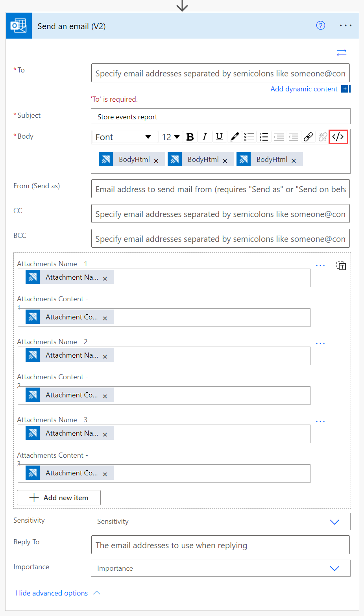Screen dimensions: 364x616
Task: Apply italic formatting in the Body toolbar
Action: (205, 137)
